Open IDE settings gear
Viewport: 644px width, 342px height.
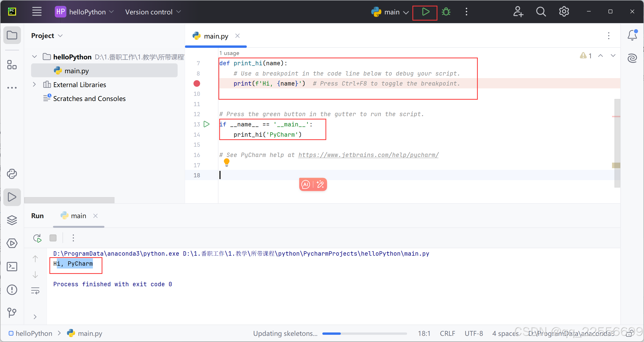(564, 12)
